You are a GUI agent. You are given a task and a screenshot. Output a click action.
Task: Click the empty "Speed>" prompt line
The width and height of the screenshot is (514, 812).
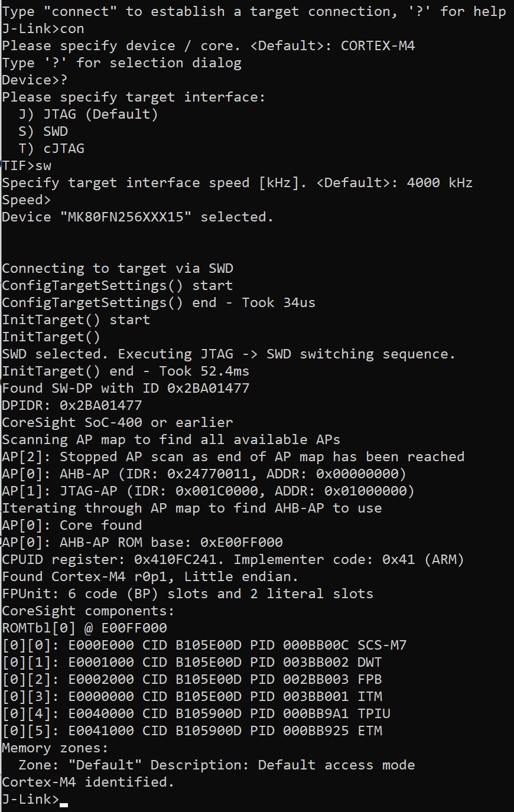pos(27,200)
